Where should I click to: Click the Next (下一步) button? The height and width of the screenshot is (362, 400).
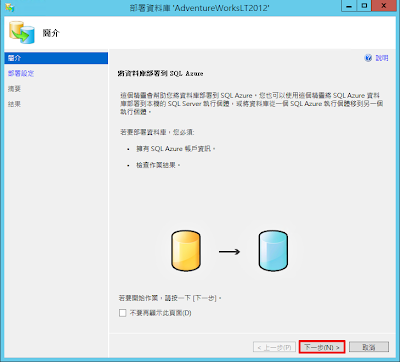point(322,347)
